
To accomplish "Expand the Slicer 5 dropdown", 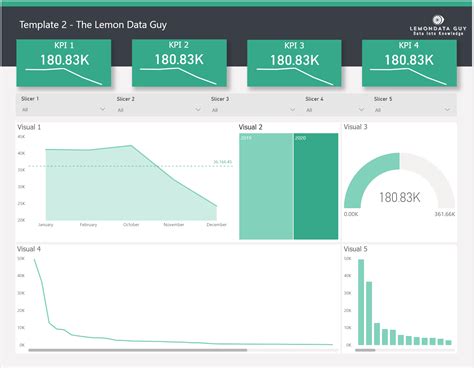I will [447, 109].
